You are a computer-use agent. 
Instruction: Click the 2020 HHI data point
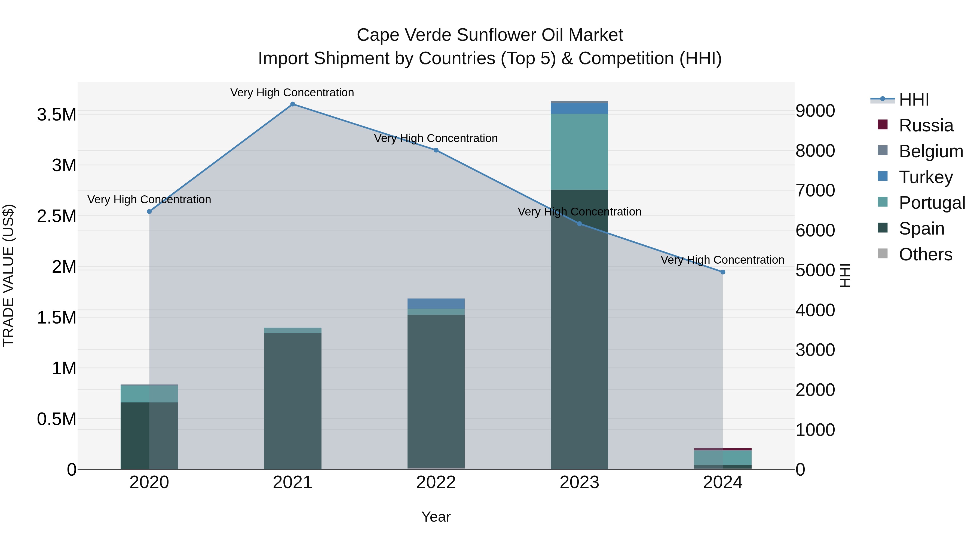point(149,211)
